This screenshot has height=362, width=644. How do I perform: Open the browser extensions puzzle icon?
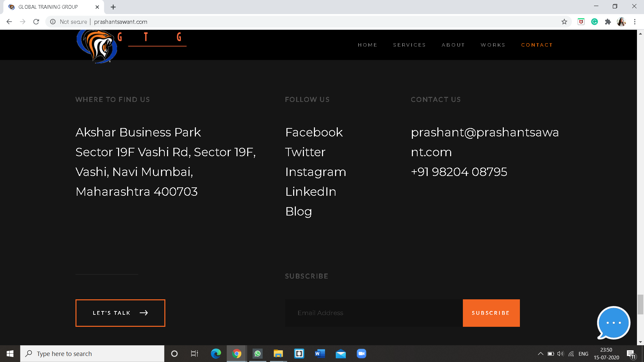(608, 21)
